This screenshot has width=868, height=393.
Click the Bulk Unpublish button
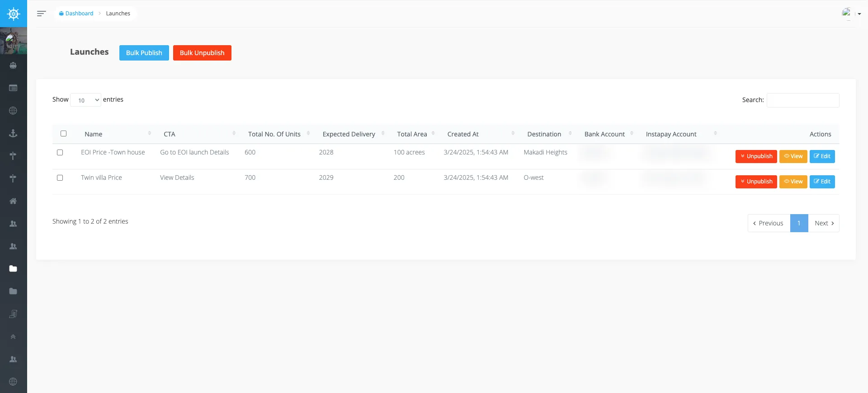(x=202, y=53)
